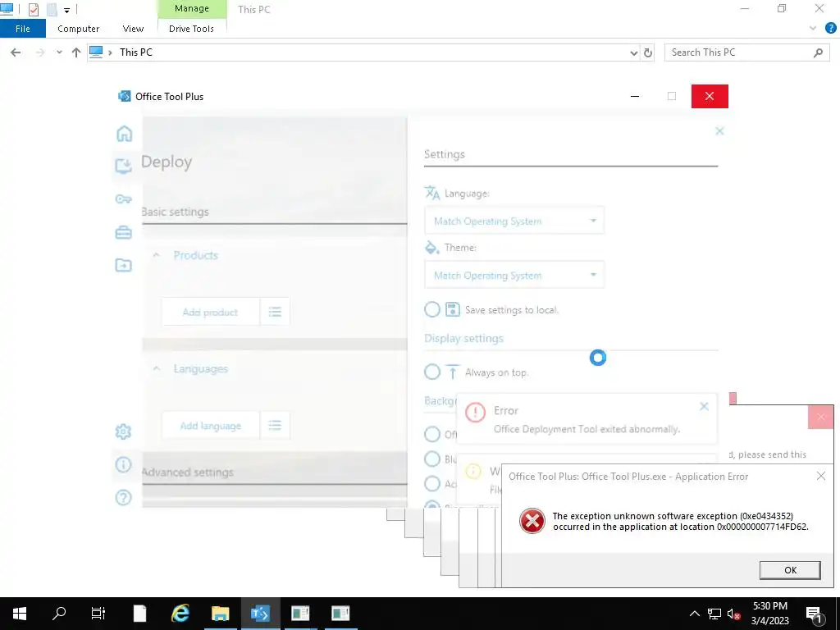
Task: Click the list icon beside Add language
Action: point(275,426)
